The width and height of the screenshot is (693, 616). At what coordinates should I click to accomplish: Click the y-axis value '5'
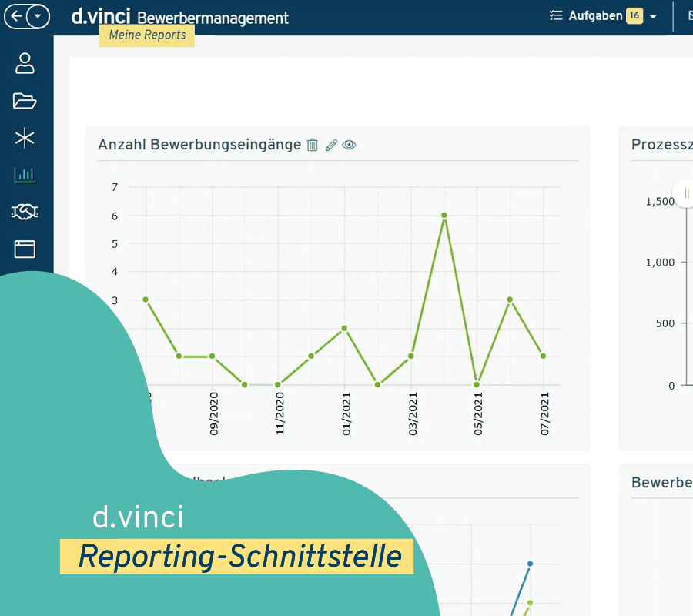pyautogui.click(x=115, y=244)
